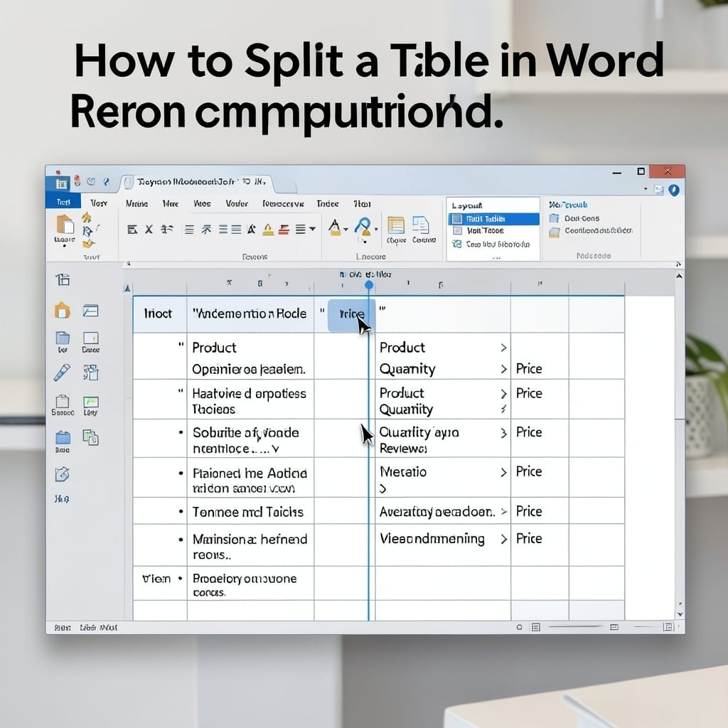Click the ruler tab selector triangle at left
728x728 pixels.
(127, 288)
